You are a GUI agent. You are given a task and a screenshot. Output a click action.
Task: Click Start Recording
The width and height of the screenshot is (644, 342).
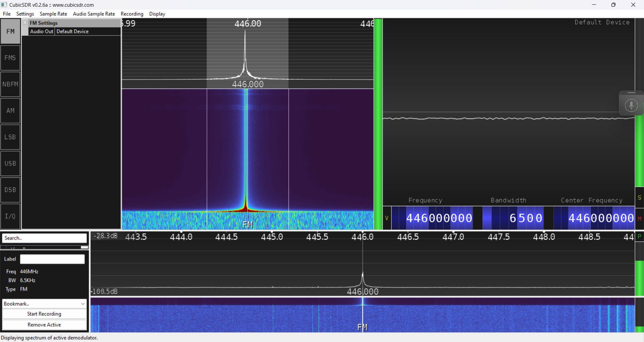click(44, 314)
